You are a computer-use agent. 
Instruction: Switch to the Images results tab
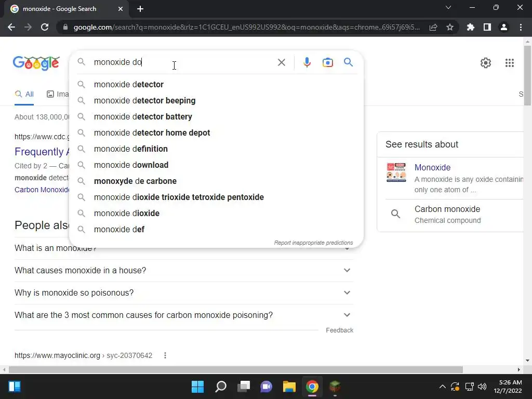(58, 95)
